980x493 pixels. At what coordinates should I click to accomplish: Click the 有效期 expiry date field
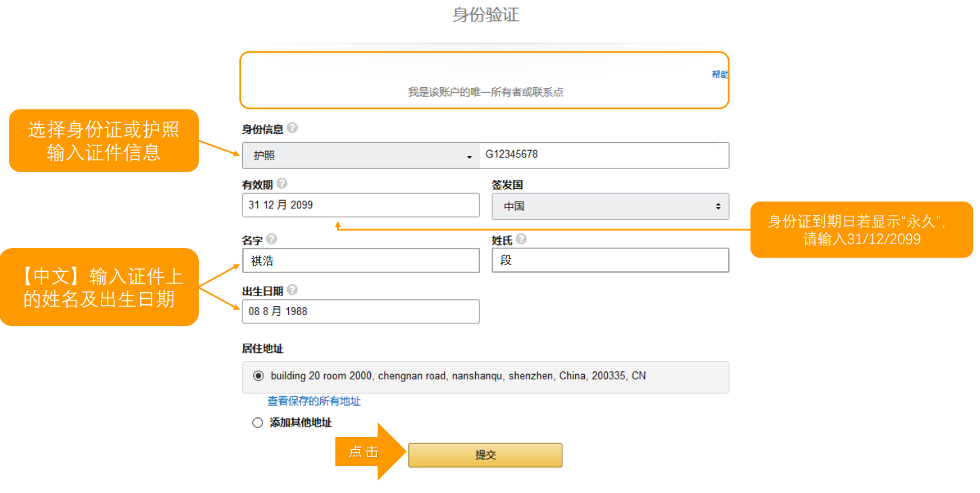pos(360,205)
